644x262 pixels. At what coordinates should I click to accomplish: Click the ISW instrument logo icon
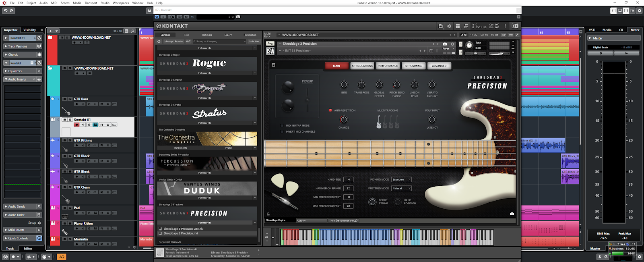(270, 51)
